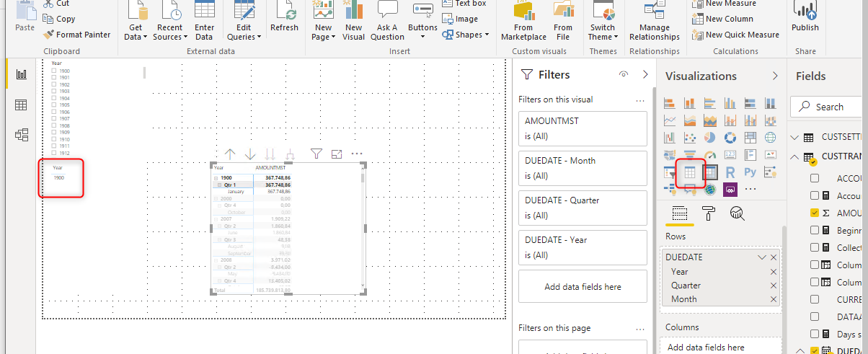Choose the R script visual icon
The image size is (868, 354).
[730, 172]
